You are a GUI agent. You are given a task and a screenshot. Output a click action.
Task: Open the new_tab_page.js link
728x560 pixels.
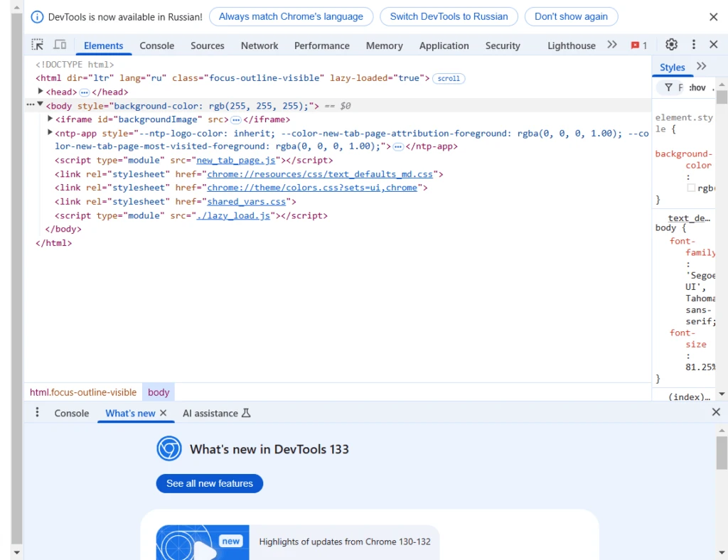point(236,161)
